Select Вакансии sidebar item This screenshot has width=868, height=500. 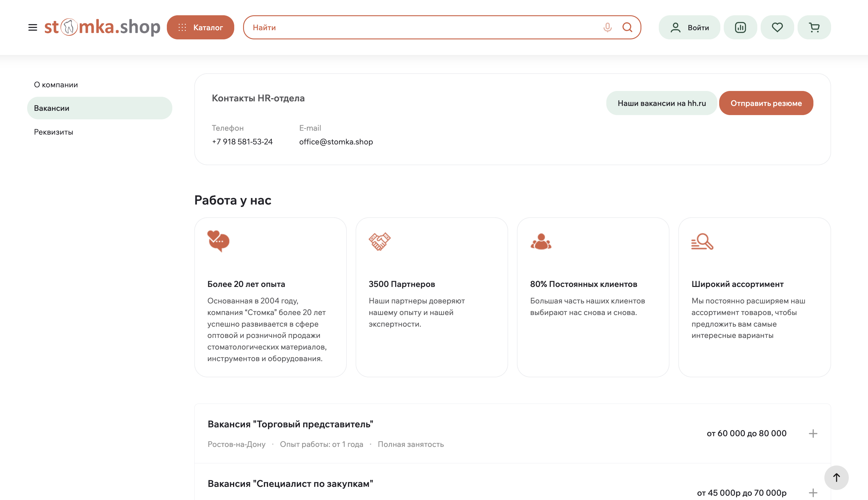[99, 108]
